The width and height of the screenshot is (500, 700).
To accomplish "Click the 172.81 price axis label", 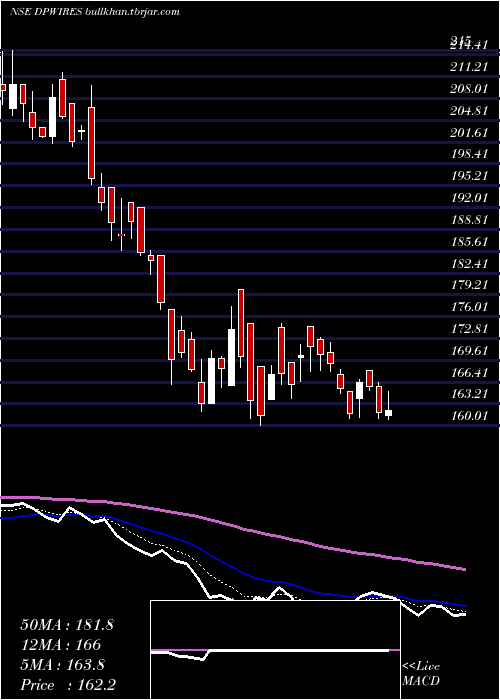I will coord(468,329).
